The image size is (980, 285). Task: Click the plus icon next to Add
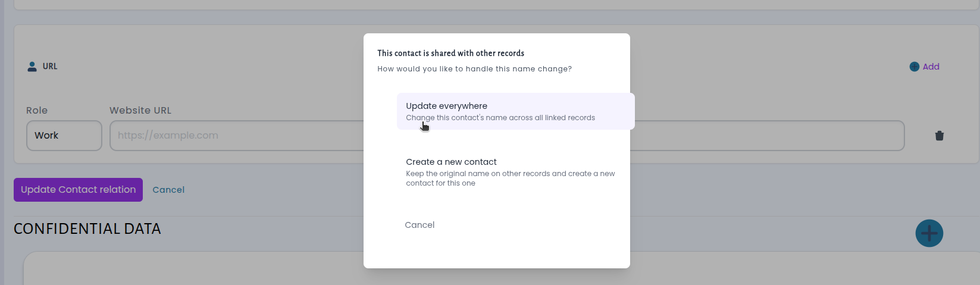(x=915, y=67)
